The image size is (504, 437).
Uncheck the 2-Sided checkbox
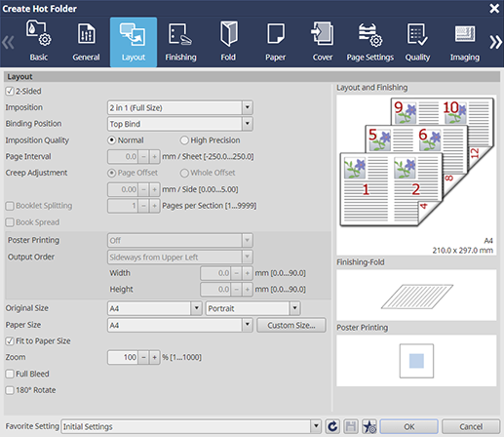(10, 91)
